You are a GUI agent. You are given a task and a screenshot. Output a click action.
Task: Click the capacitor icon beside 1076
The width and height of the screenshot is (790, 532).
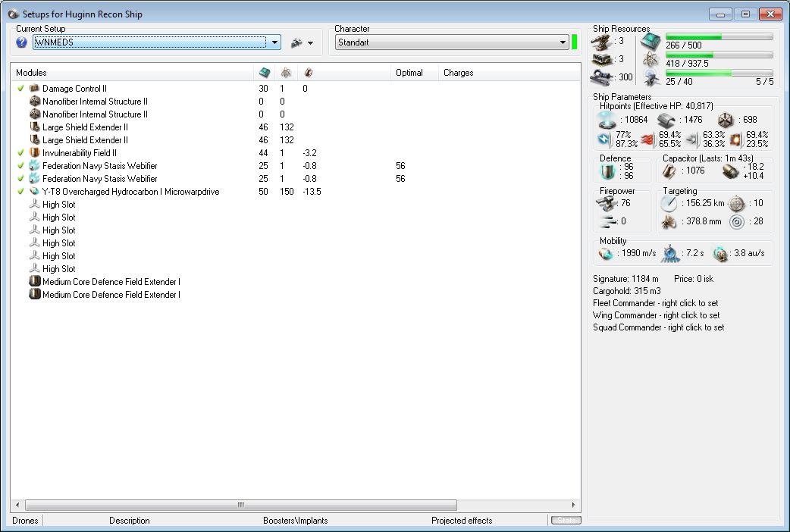(669, 171)
